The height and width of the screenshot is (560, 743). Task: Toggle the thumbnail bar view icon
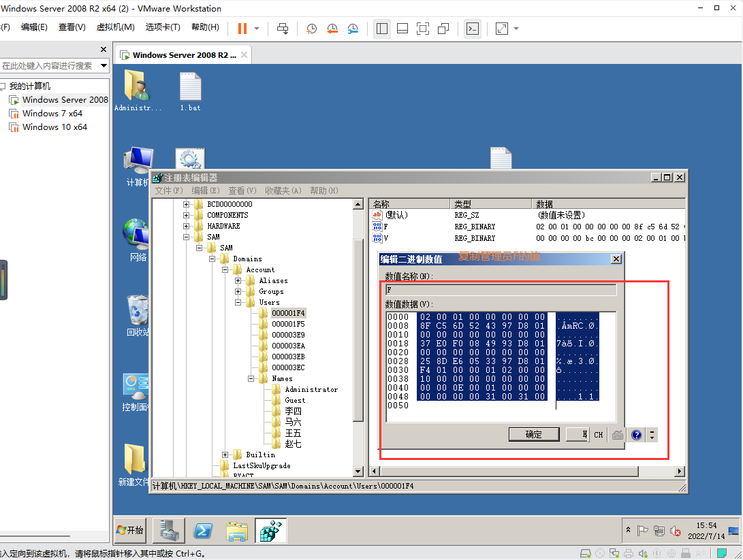(x=402, y=29)
